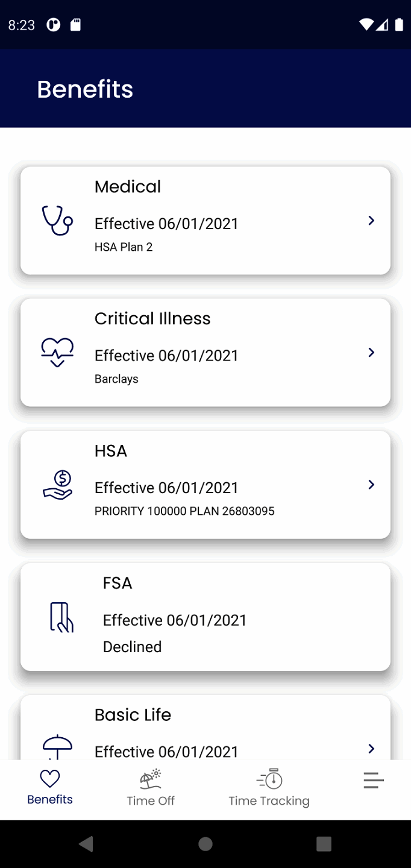Expand Critical Illness details chevron
Screen dimensions: 411x868
[371, 353]
